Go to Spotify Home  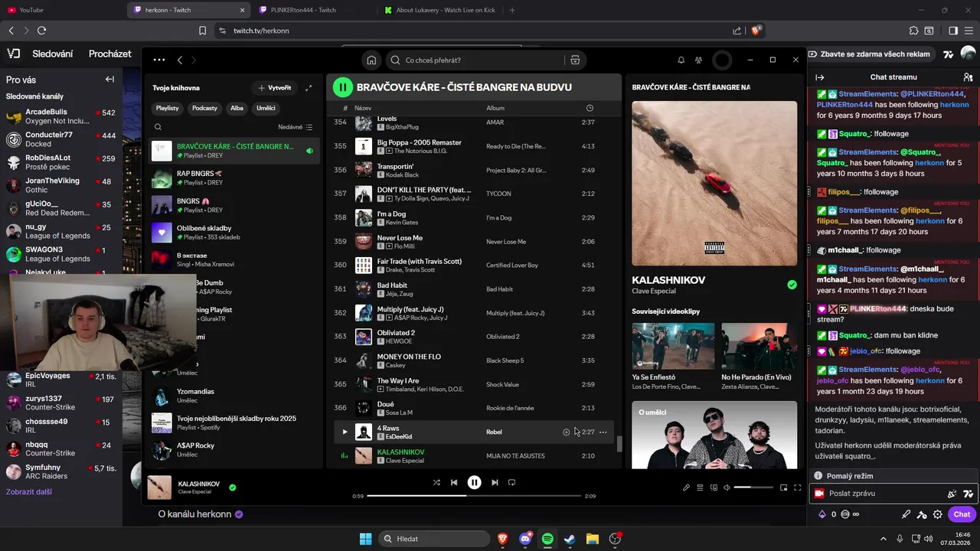(371, 60)
